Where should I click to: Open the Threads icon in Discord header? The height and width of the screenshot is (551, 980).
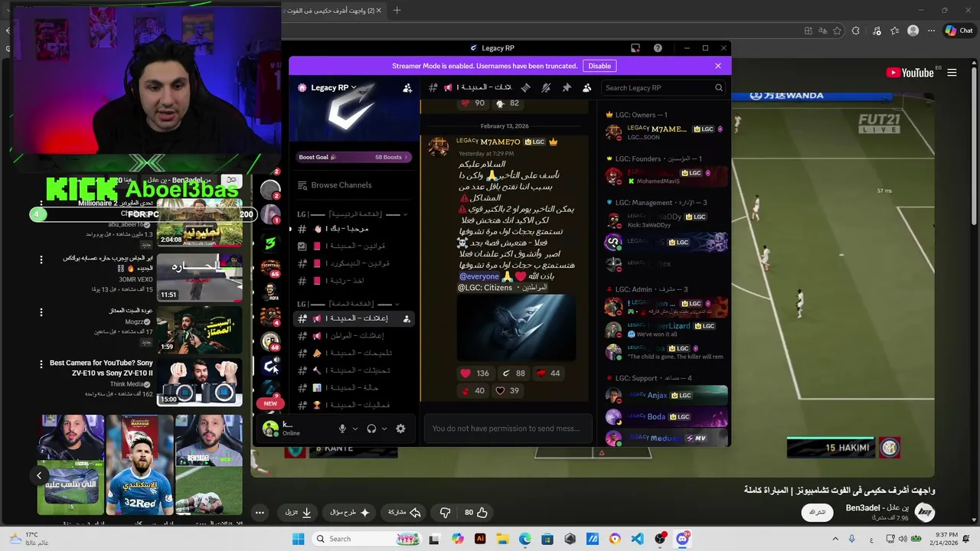click(525, 88)
